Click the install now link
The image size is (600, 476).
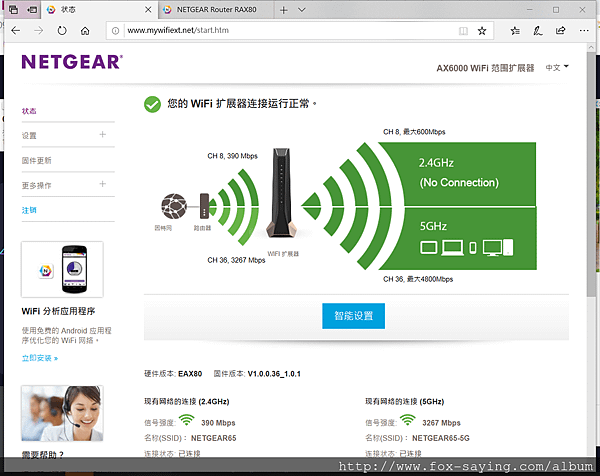40,358
